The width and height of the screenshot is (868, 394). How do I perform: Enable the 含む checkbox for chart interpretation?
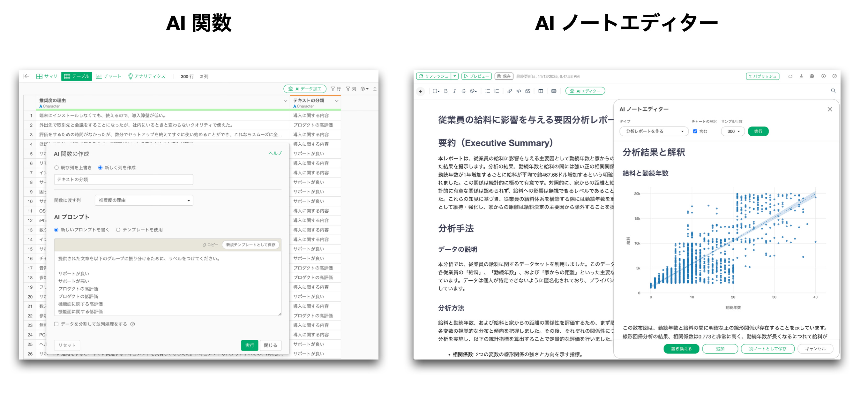click(695, 131)
